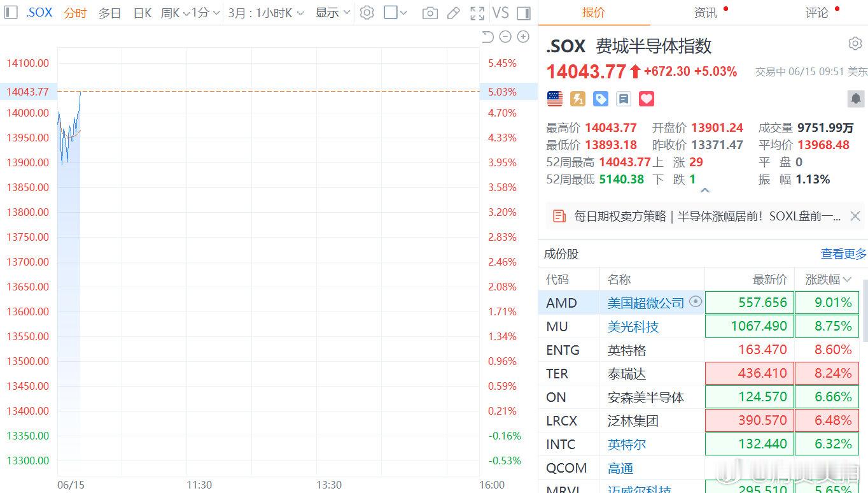
Task: Open the news document icon in banner
Action: click(x=559, y=216)
